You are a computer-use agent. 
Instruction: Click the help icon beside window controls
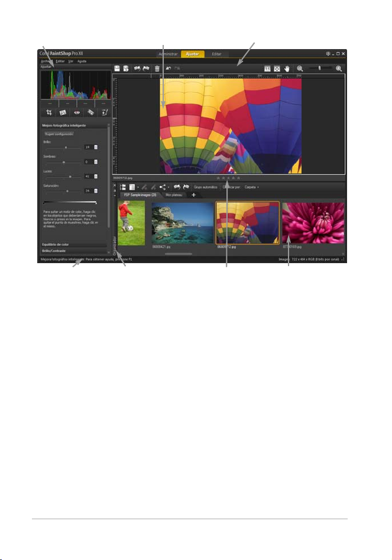coord(328,54)
